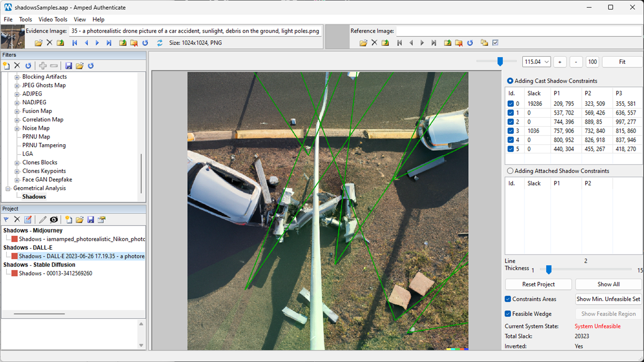This screenshot has height=362, width=644.
Task: Go to the first evidence image
Action: pos(74,43)
